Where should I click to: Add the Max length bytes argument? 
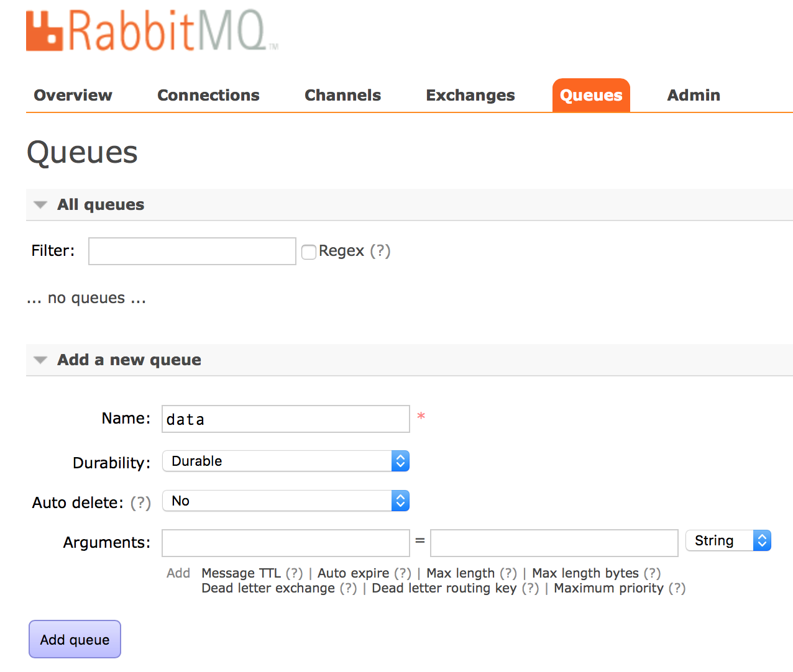point(585,573)
